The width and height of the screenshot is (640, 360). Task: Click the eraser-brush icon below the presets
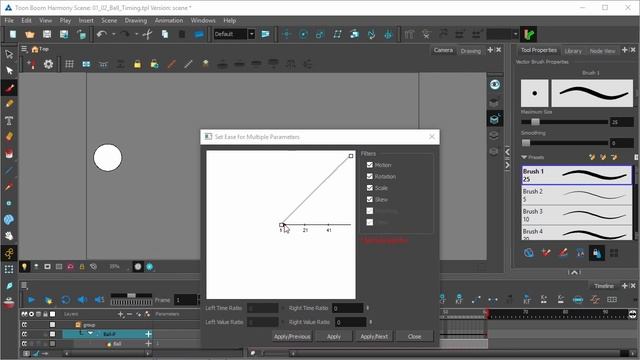563,253
